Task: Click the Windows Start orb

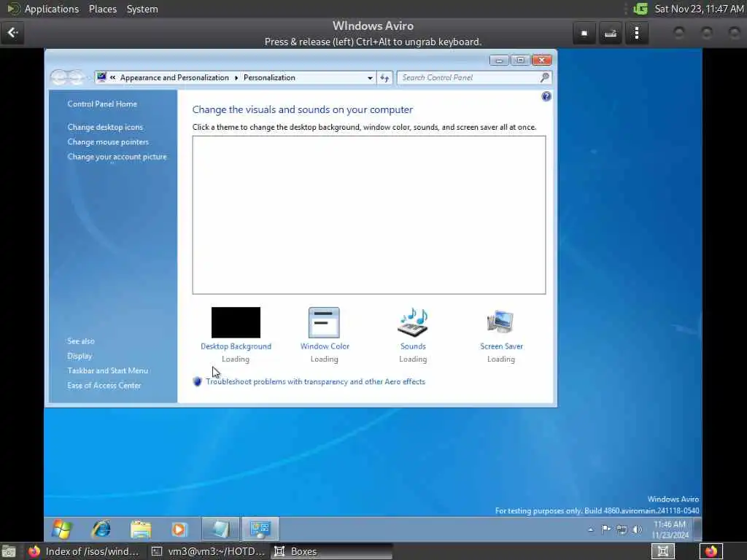Action: 62,529
